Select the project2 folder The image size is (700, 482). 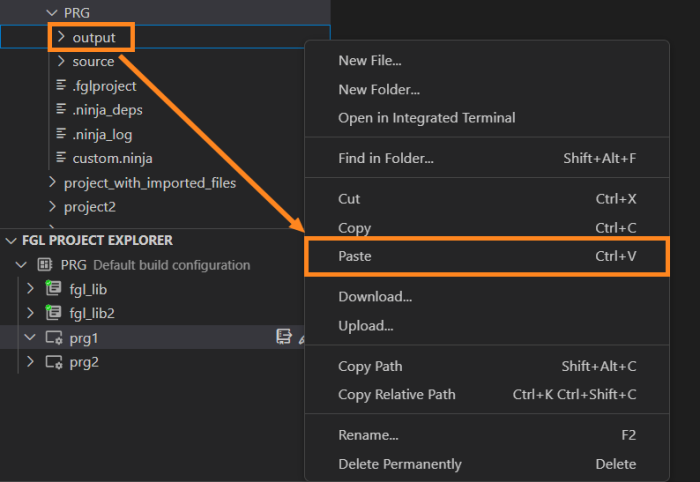(x=90, y=207)
